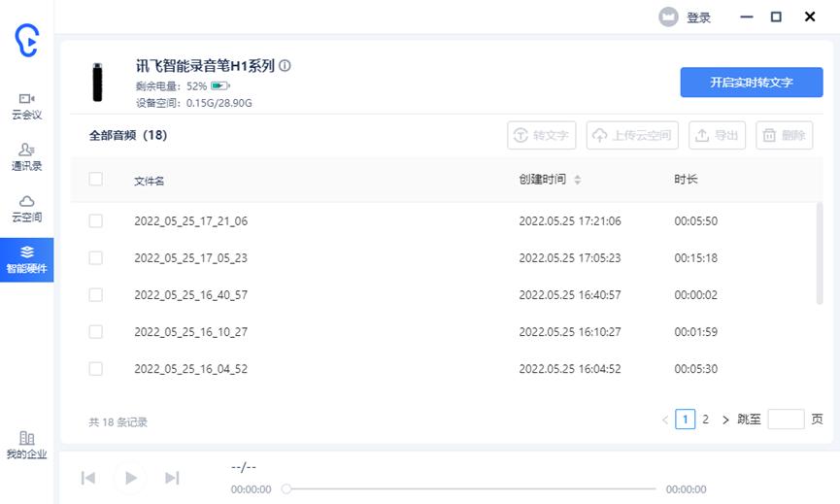
Task: Click the 开启实时转文字 button
Action: pos(751,83)
